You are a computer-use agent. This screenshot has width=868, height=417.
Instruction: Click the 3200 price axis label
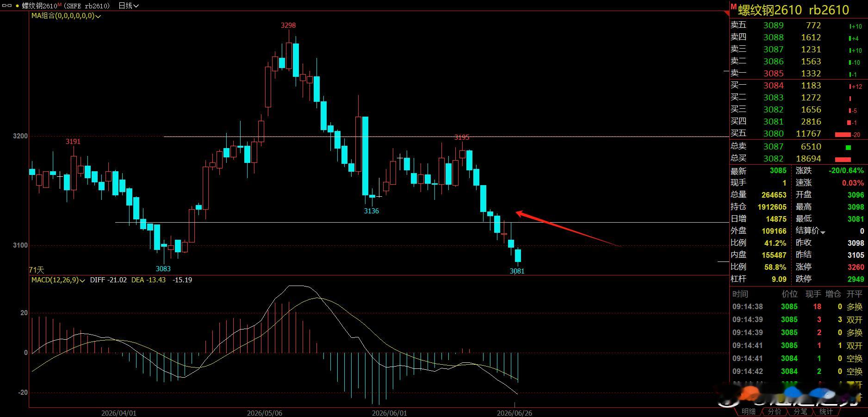click(x=20, y=137)
